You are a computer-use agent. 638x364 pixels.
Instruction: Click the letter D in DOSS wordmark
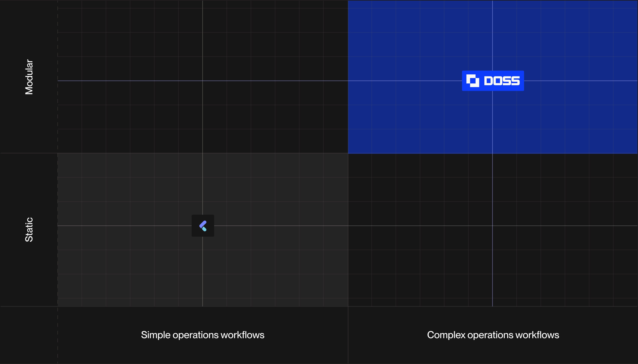pyautogui.click(x=489, y=81)
